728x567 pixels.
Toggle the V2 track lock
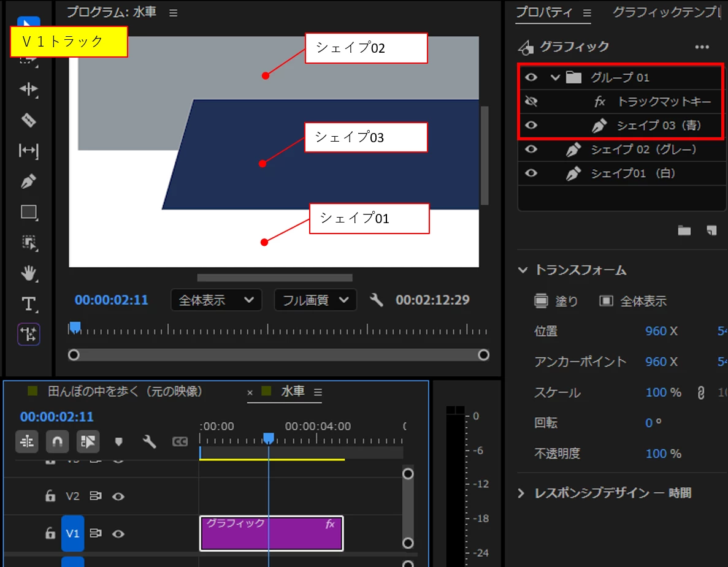(50, 495)
